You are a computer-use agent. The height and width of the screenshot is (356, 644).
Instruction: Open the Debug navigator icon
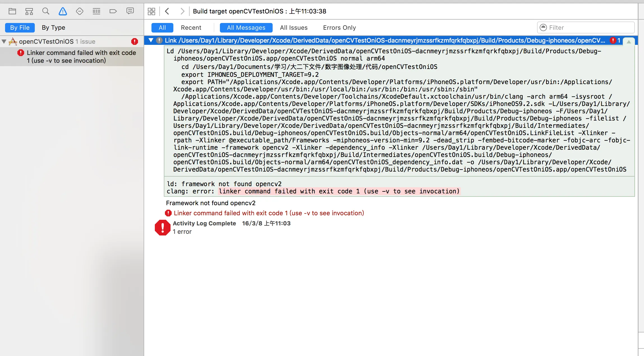[x=96, y=11]
